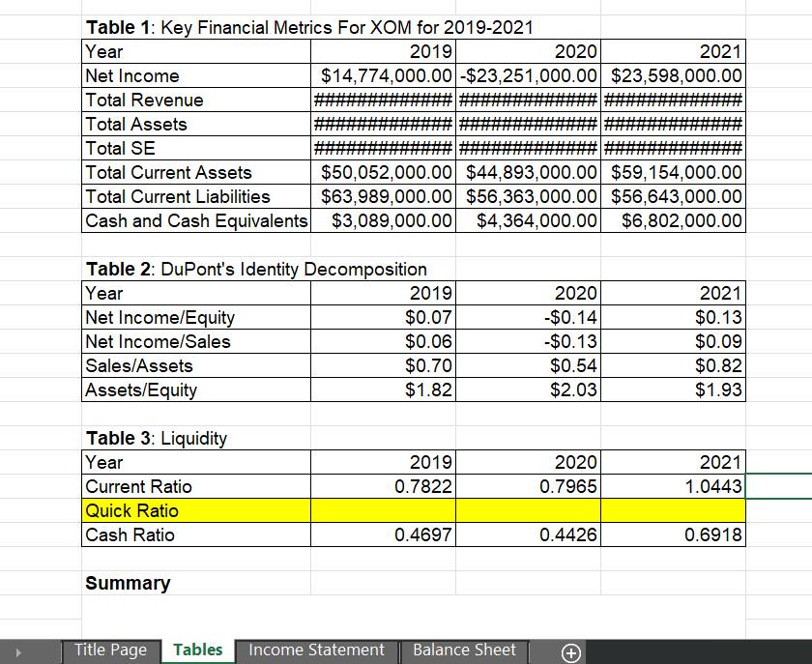812x664 pixels.
Task: Click the Total SE cell for 2021
Action: click(672, 148)
